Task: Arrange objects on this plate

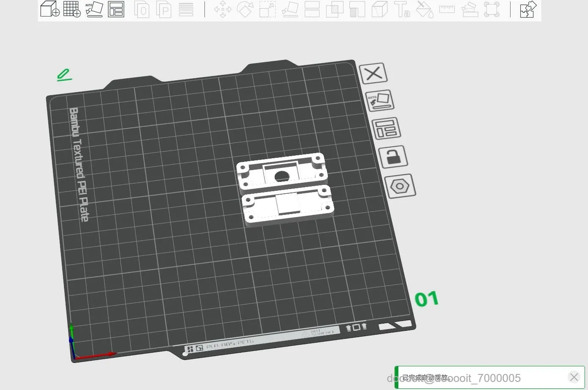Action: pyautogui.click(x=386, y=129)
